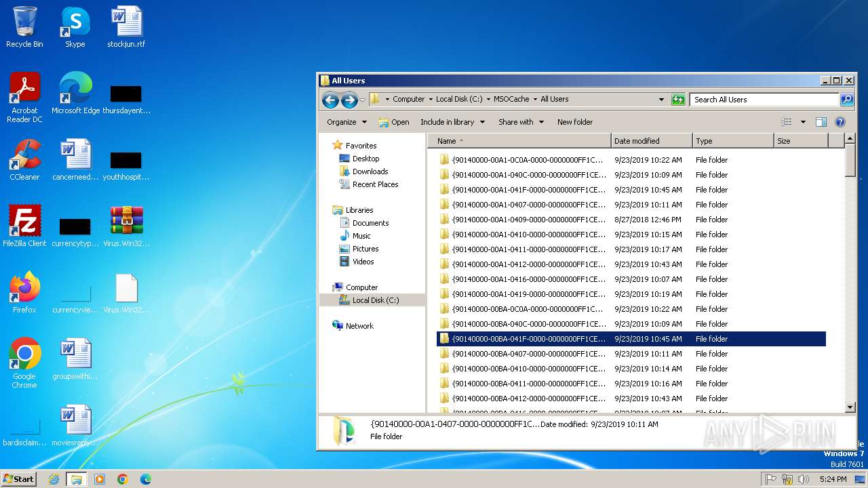Refresh the All Users folder view
Viewport: 868px width, 488px height.
click(x=678, y=100)
